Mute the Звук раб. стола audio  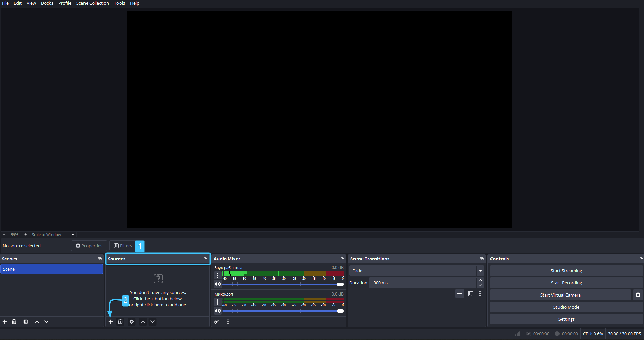[218, 284]
